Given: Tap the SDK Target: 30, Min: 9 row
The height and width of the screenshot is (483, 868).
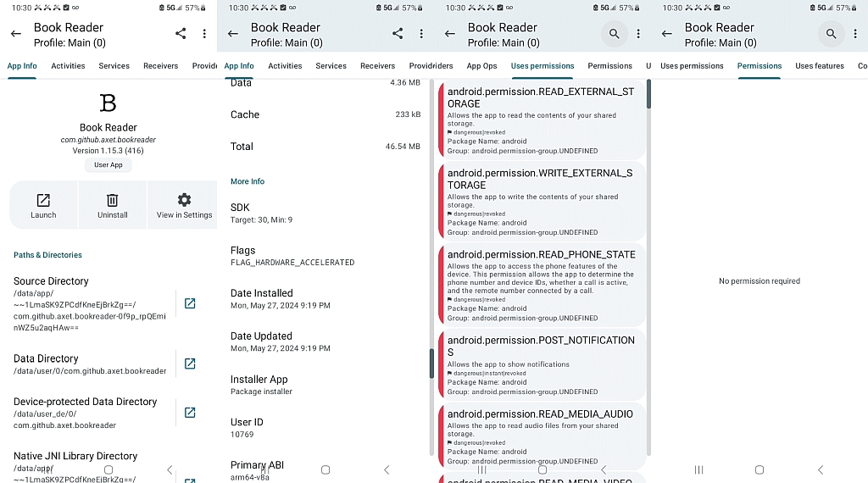Looking at the screenshot, I should [325, 213].
